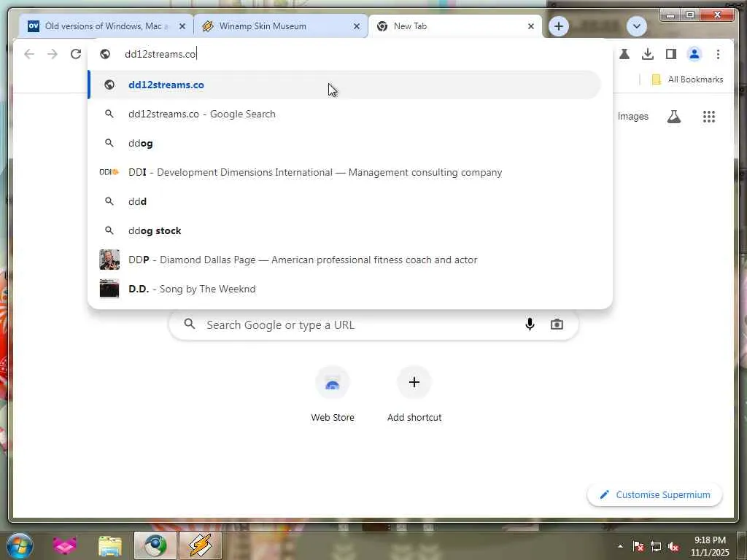Click the globe icon in address bar

click(105, 54)
